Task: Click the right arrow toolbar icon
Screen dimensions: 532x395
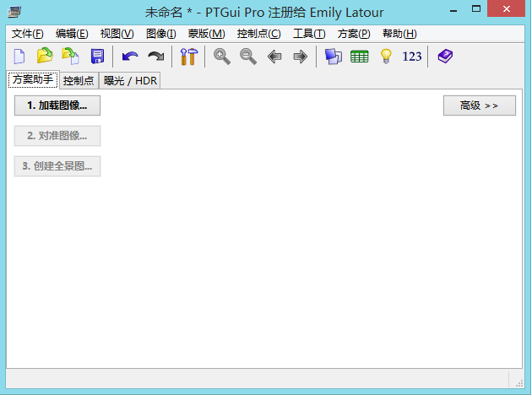Action: (x=300, y=57)
